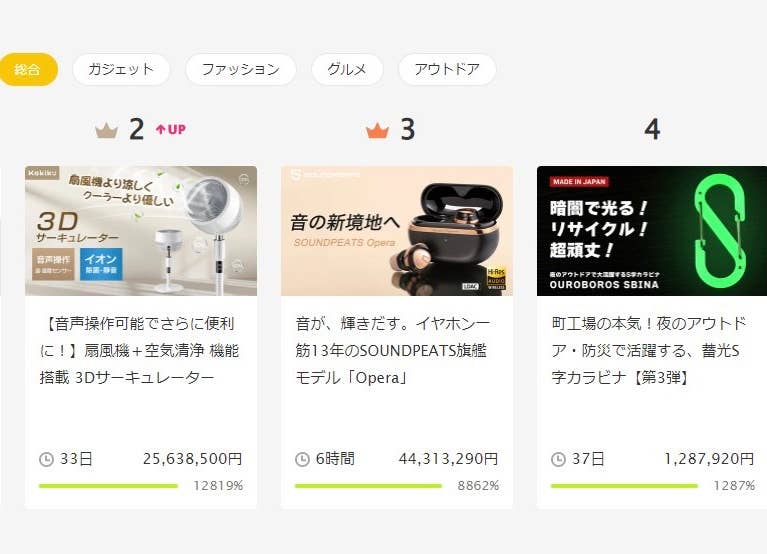
Task: Click the clock icon beside 33日
Action: click(x=46, y=459)
